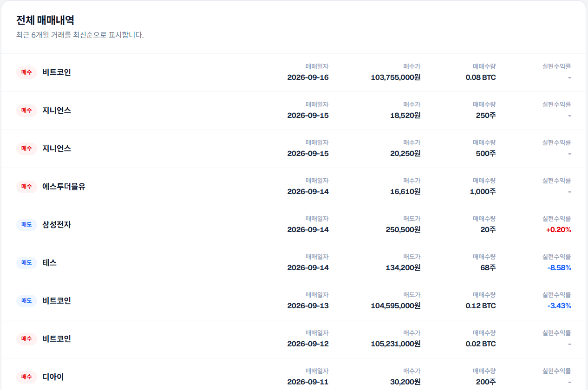Viewport: 588px width, 390px height.
Task: Select the 테스 stock name
Action: tap(49, 263)
